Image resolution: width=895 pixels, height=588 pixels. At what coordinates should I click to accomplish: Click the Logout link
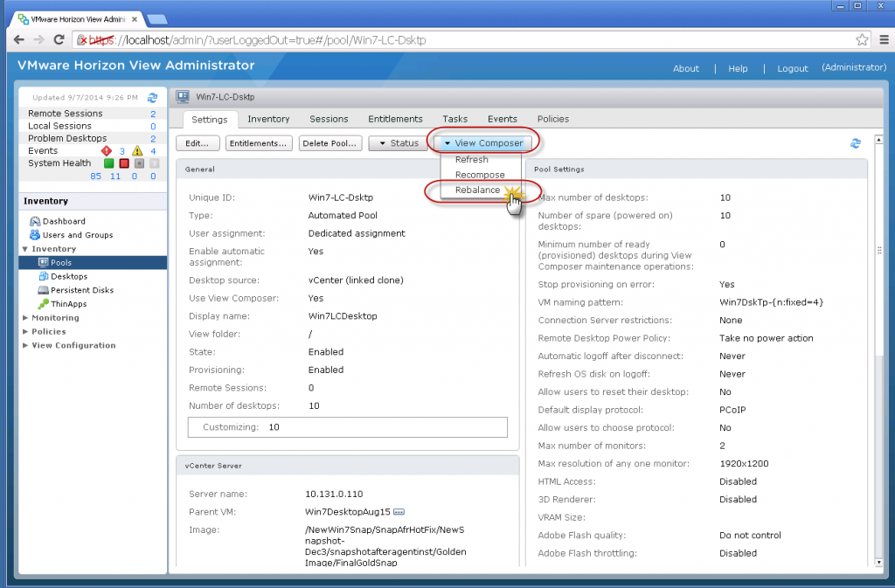792,68
